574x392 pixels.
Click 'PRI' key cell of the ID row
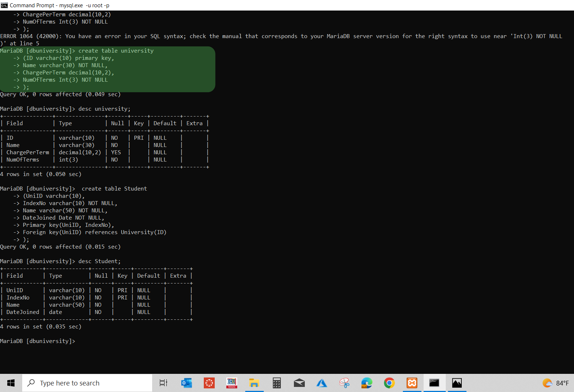(139, 138)
